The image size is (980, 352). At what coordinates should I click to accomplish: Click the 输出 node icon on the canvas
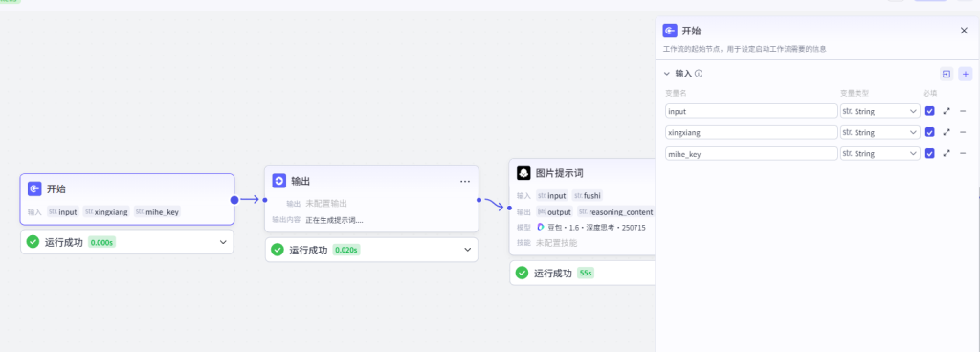tap(279, 181)
